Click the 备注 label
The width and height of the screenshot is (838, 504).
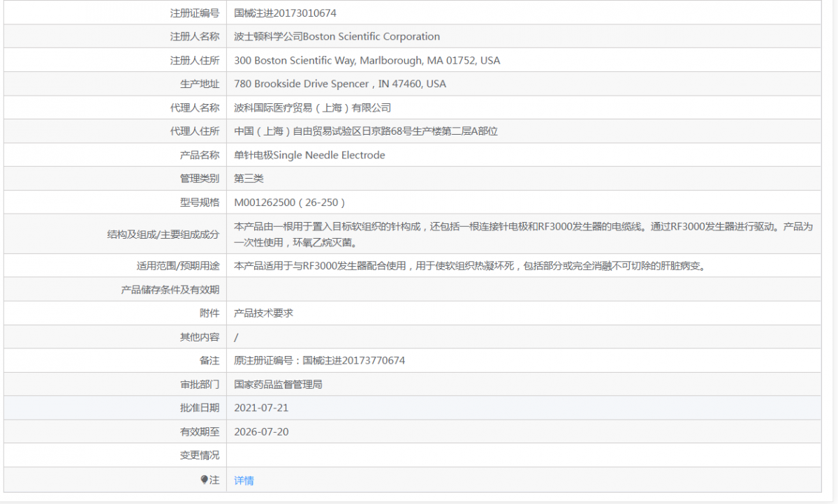209,361
